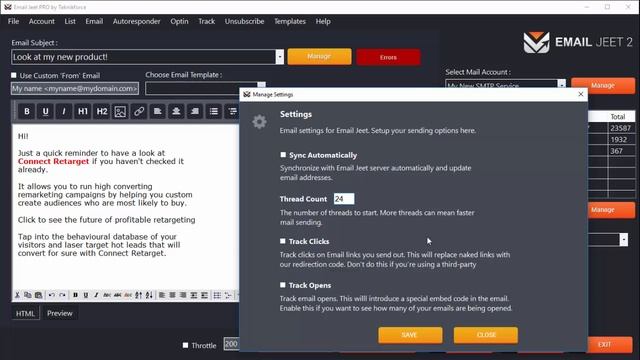Switch to the Preview tab
Viewport: 640px width, 360px height.
tap(60, 313)
